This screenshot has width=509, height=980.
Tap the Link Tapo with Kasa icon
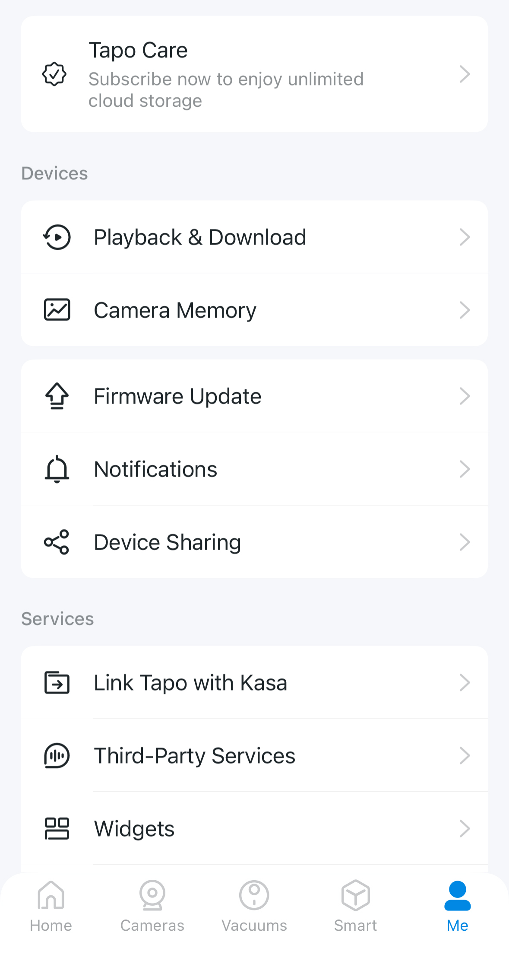click(57, 682)
